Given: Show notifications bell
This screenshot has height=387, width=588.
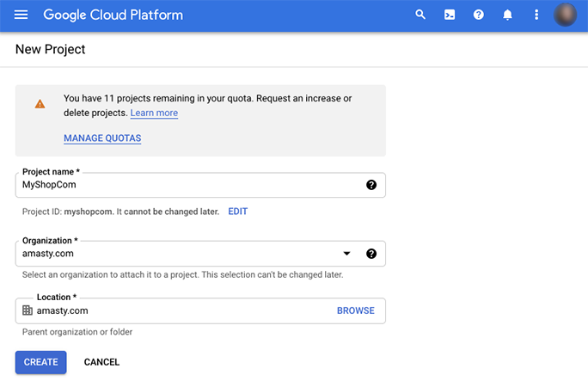Looking at the screenshot, I should [507, 15].
